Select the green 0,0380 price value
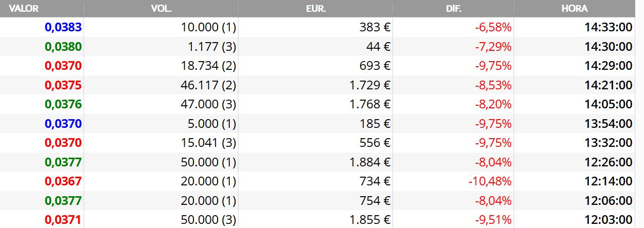 (x=63, y=47)
